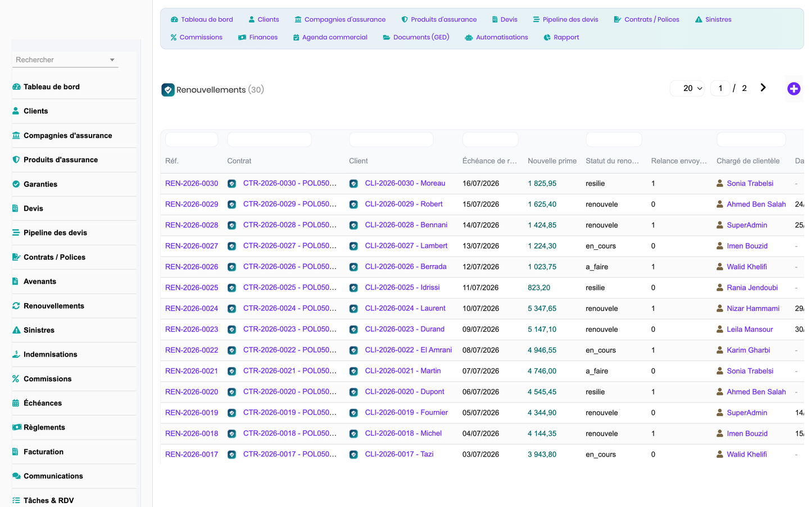The height and width of the screenshot is (507, 812).
Task: Click the Compagnies d'assurance bank icon in sidebar
Action: 16,135
